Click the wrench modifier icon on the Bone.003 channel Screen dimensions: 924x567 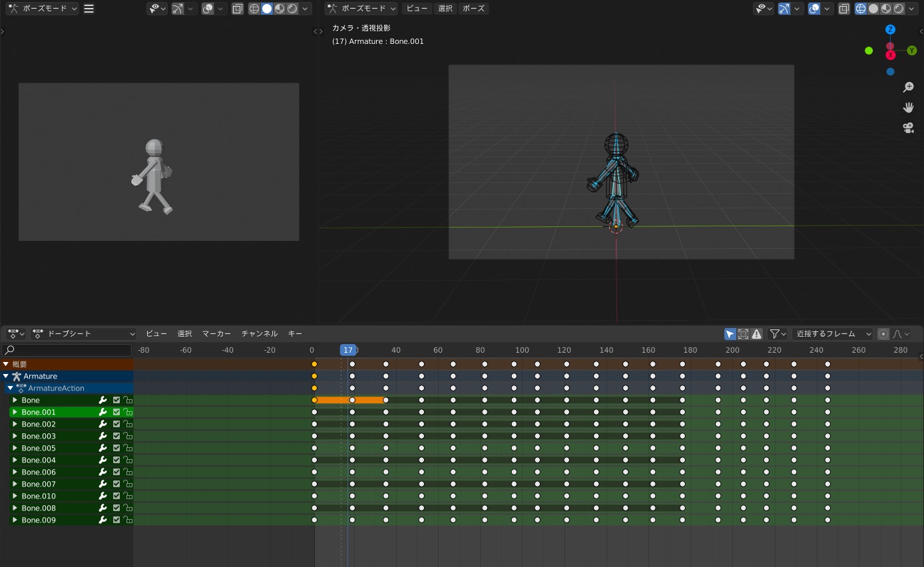(x=103, y=437)
